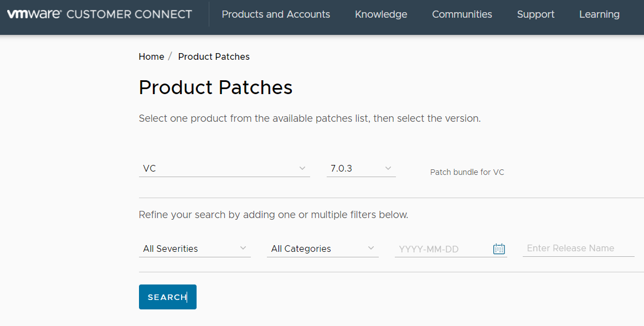This screenshot has height=326, width=644.
Task: Click the Product Patches breadcrumb
Action: point(214,56)
